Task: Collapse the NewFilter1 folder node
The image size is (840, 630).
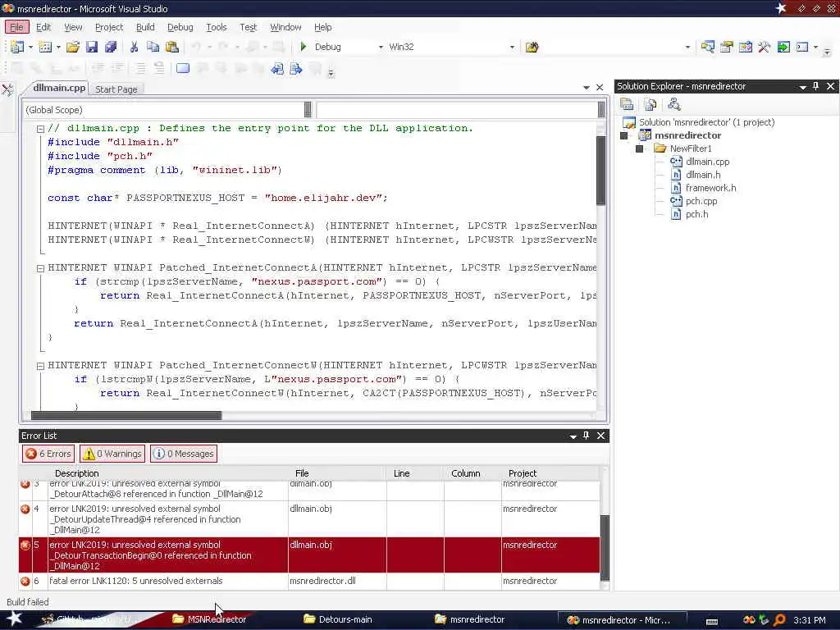Action: pyautogui.click(x=639, y=149)
